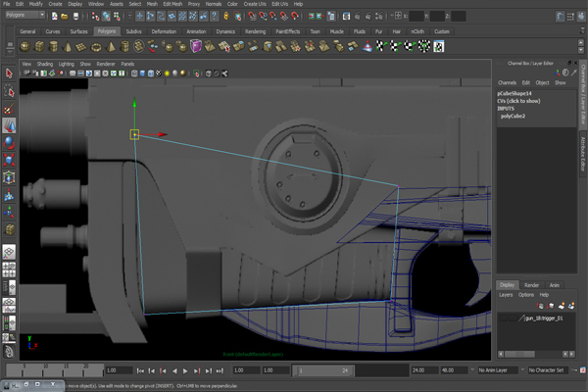Toggle first visibility box of gun trigger layer
The image size is (588, 392).
coord(504,318)
